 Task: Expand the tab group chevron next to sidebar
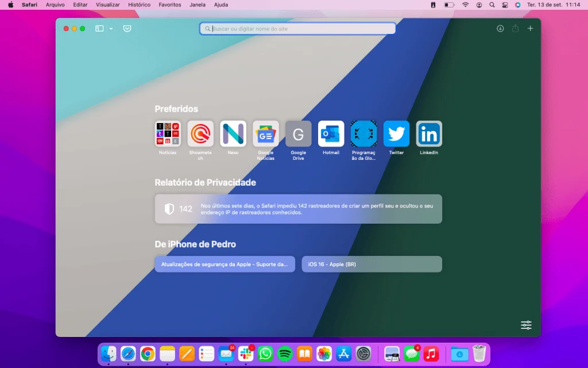[x=111, y=28]
